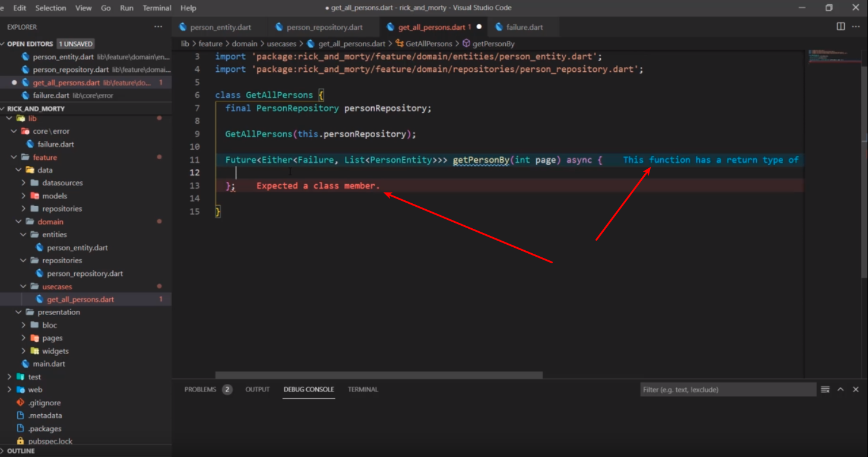Viewport: 868px width, 457px height.
Task: Click getPersonBy method symbol in breadcrumb
Action: point(488,43)
